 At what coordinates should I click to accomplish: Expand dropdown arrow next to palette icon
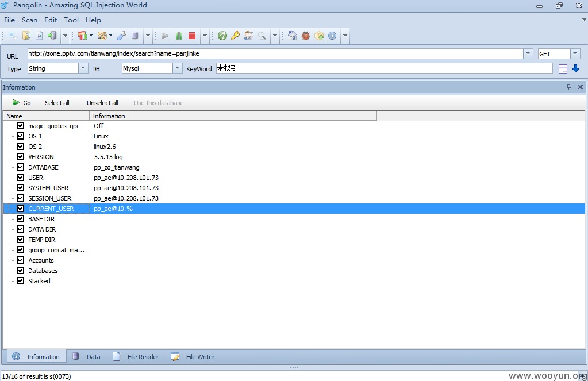[110, 36]
